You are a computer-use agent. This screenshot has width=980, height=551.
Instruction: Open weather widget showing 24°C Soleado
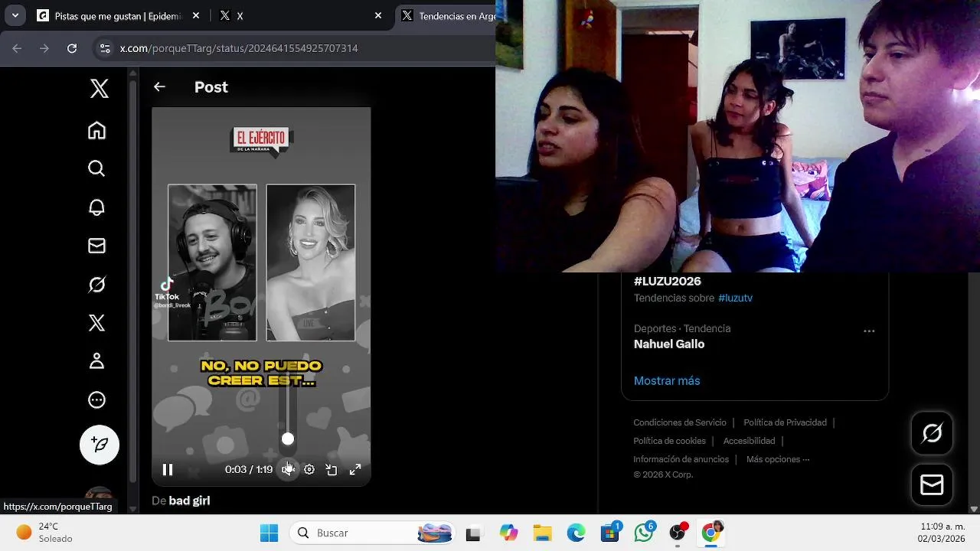(x=45, y=533)
